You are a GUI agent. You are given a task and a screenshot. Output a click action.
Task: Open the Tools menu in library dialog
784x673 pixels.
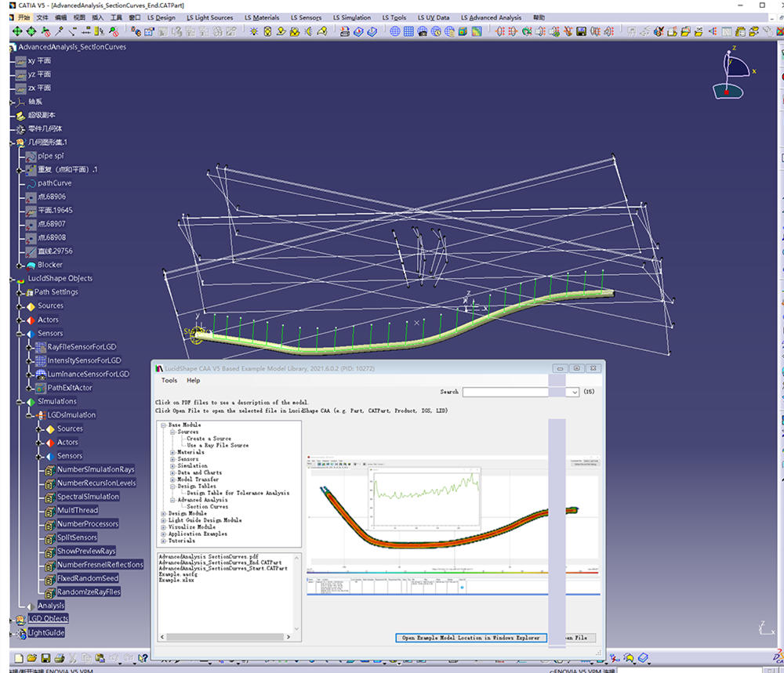169,380
